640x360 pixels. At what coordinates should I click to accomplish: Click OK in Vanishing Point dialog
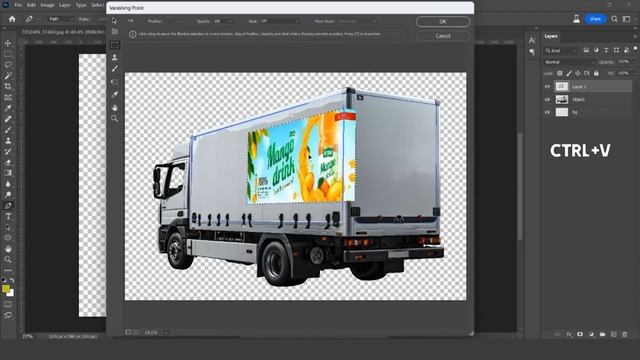tap(443, 22)
